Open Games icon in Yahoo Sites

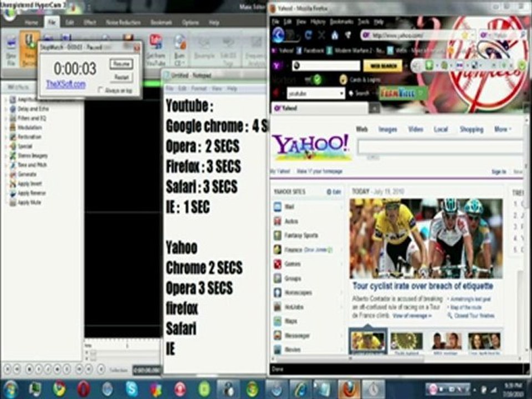pyautogui.click(x=278, y=264)
